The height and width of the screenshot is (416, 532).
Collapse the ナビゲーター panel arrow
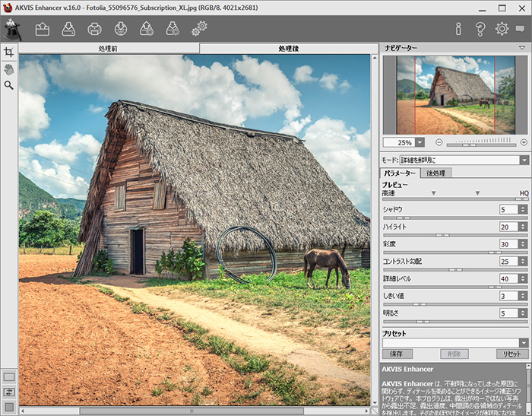pyautogui.click(x=524, y=48)
